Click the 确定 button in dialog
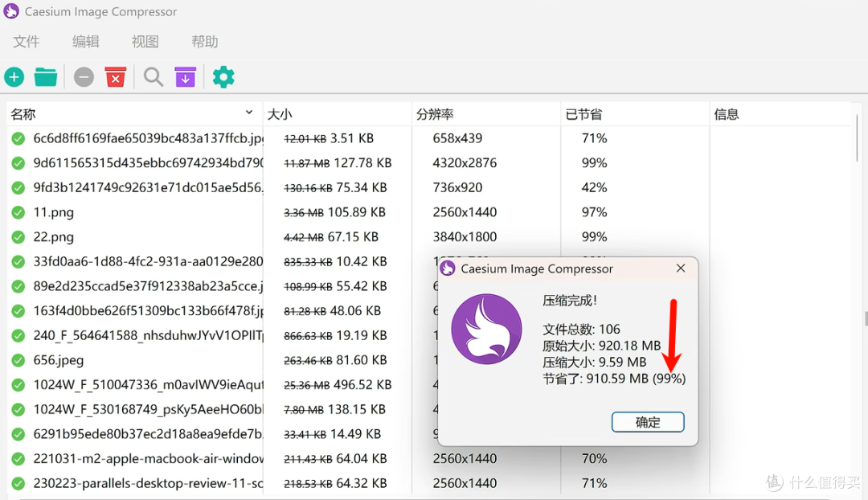This screenshot has width=868, height=500. pyautogui.click(x=648, y=423)
